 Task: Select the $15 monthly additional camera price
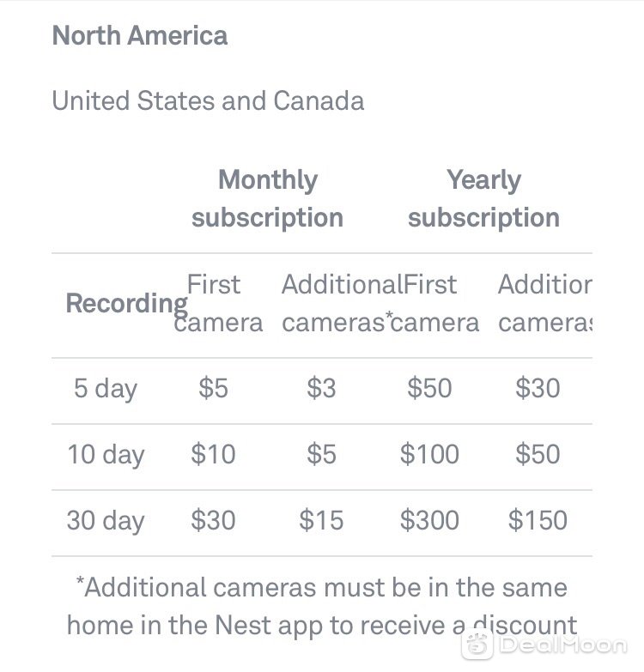(321, 520)
